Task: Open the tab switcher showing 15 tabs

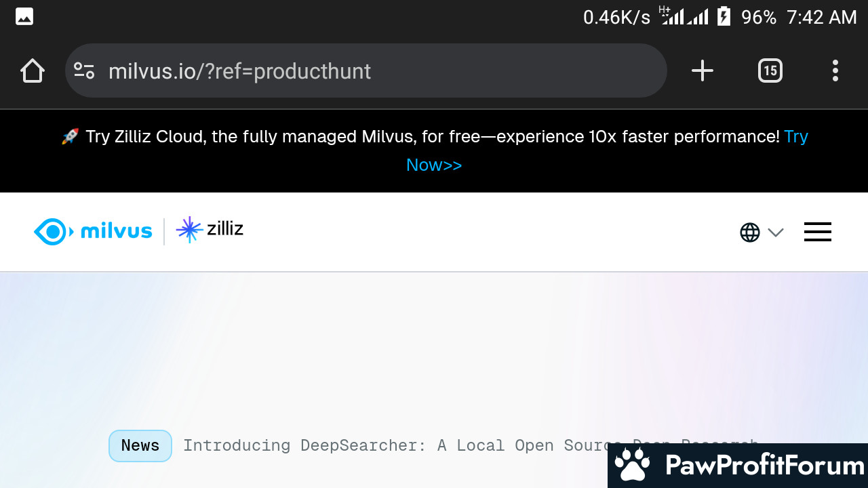Action: (770, 70)
